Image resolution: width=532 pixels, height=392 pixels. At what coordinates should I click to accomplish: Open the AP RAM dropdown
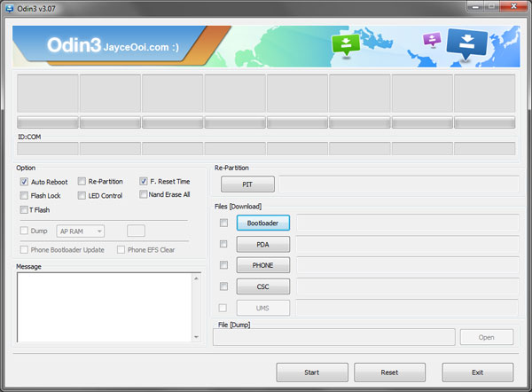[81, 231]
